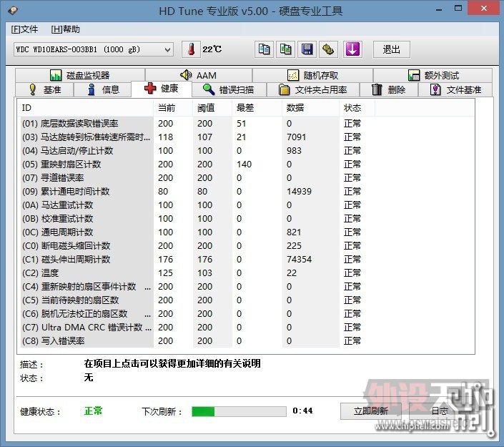Open the 文件 menu

tap(24, 29)
